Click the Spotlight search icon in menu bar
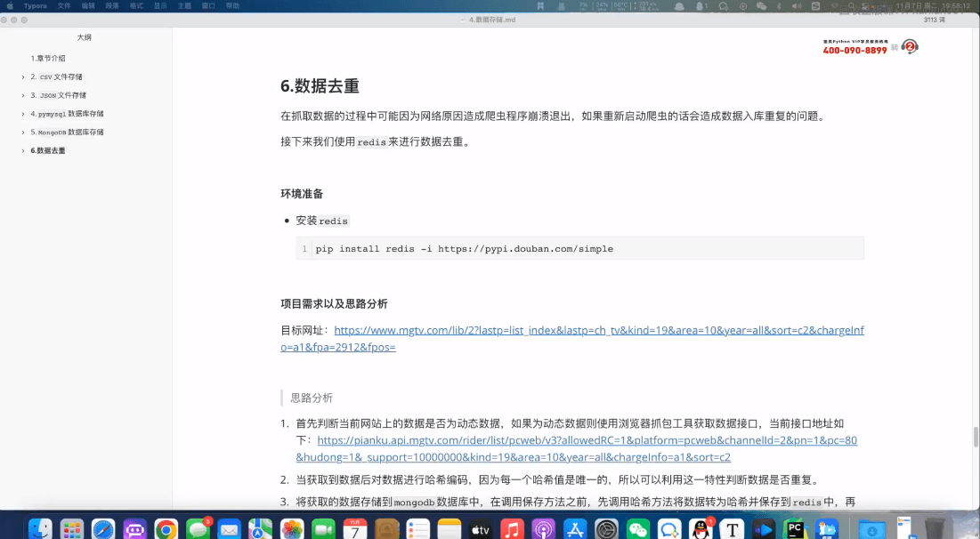This screenshot has width=980, height=539. click(x=851, y=5)
